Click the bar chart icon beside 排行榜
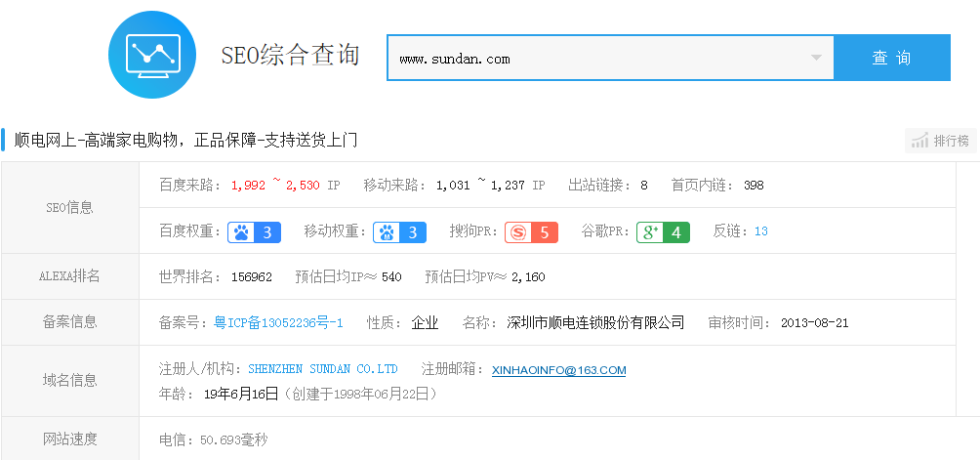Screen dimensions: 980x460 tap(919, 141)
